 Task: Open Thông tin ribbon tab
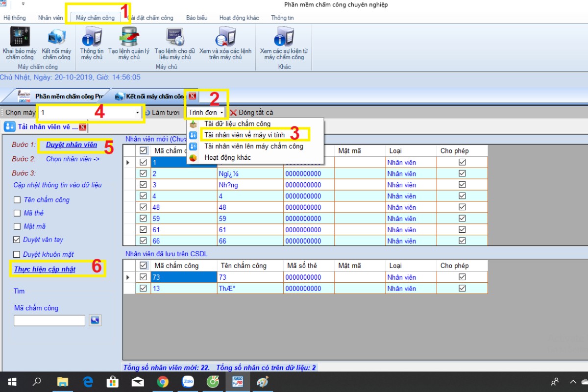282,18
